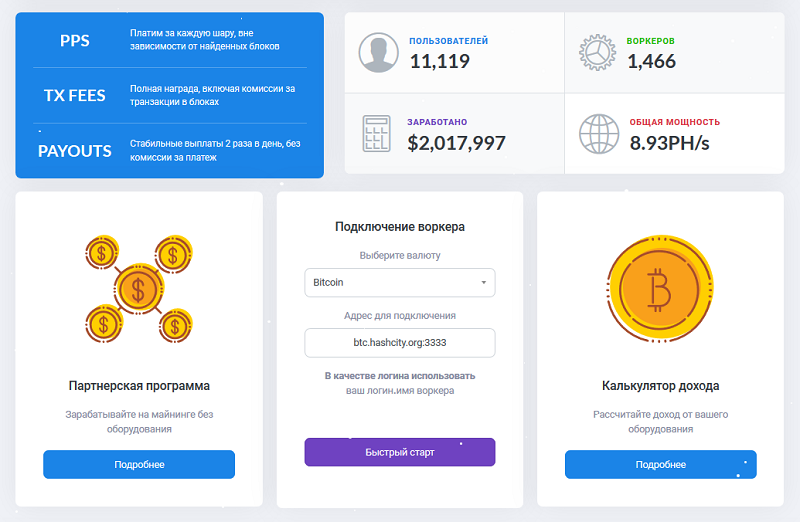Click the btc.hashcity.org:3333 address field

click(399, 343)
